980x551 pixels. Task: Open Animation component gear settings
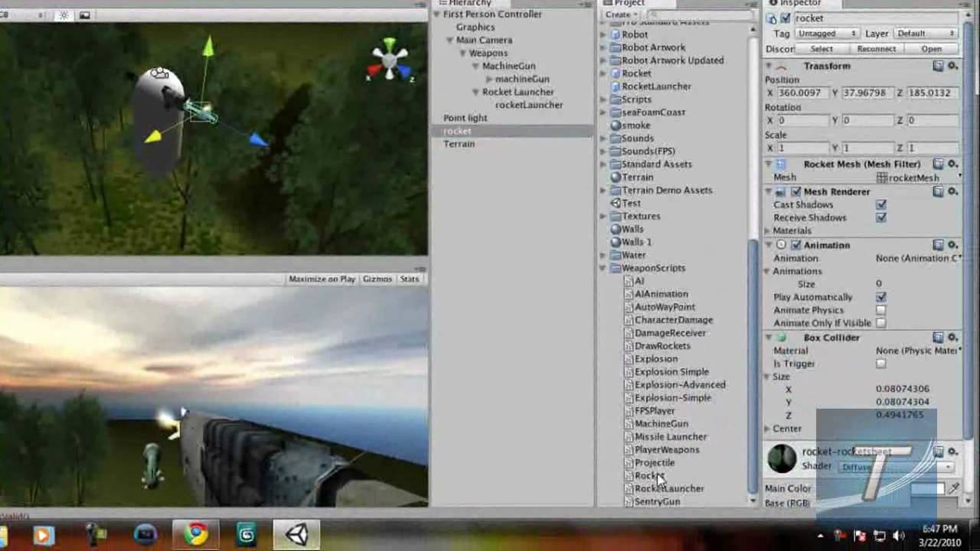953,245
